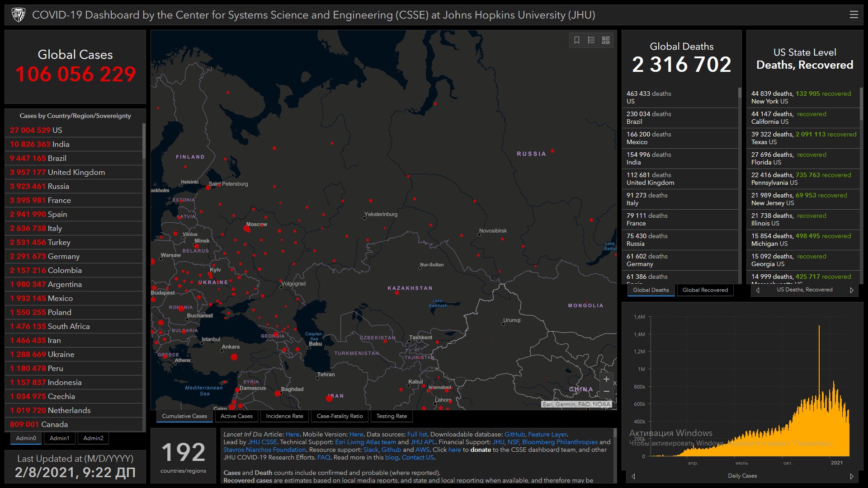Switch to Active Cases map tab
The width and height of the screenshot is (868, 488).
coord(236,416)
